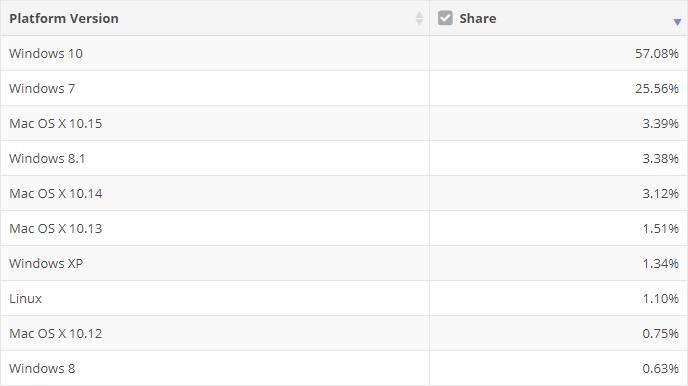The image size is (688, 386).
Task: Select the Windows 8.1 row
Action: click(x=344, y=158)
